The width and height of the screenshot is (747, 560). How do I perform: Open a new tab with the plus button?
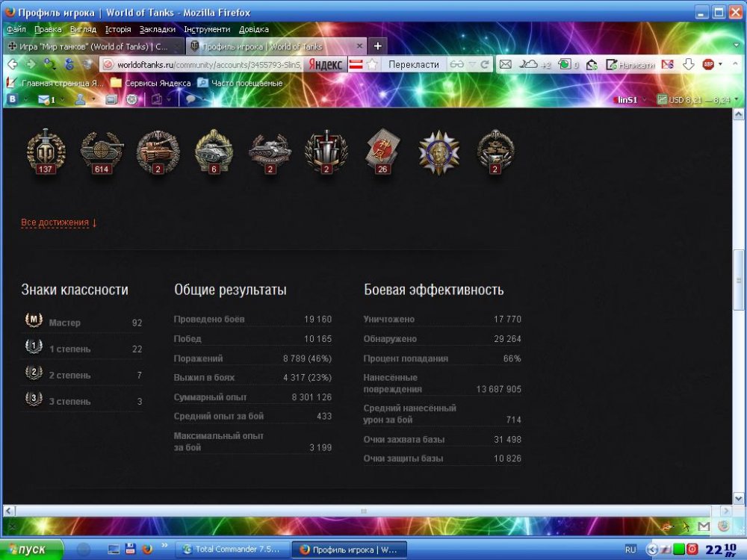[x=378, y=46]
